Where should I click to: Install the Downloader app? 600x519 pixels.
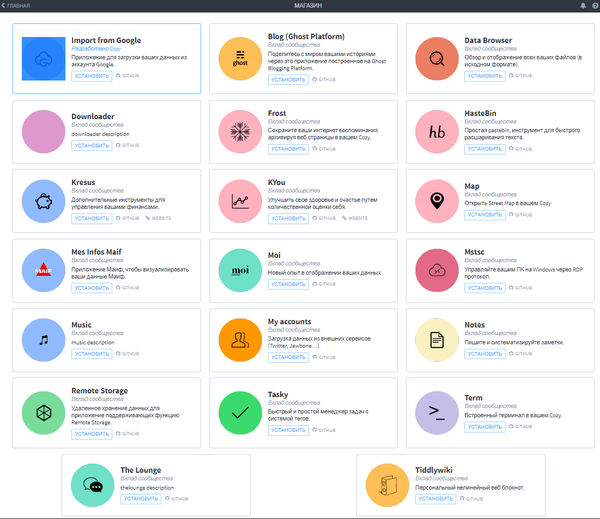click(92, 145)
